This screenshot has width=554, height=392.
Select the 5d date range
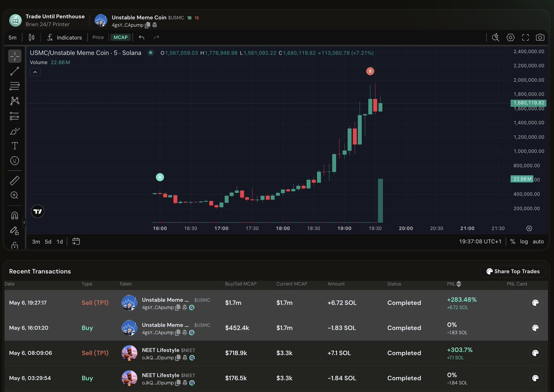pyautogui.click(x=48, y=241)
